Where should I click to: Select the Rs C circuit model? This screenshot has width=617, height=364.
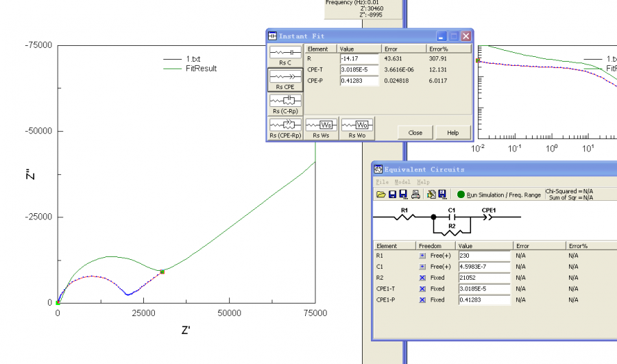coord(285,56)
